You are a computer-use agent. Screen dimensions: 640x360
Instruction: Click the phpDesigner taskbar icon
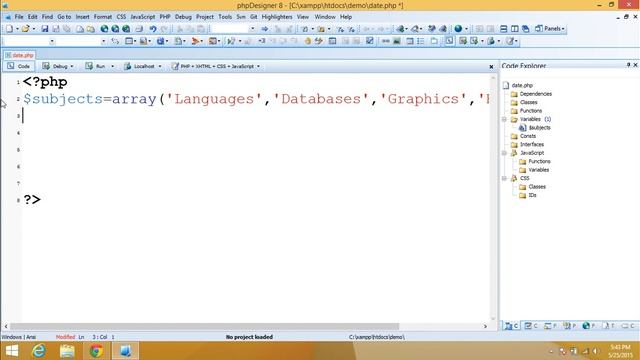(x=125, y=351)
